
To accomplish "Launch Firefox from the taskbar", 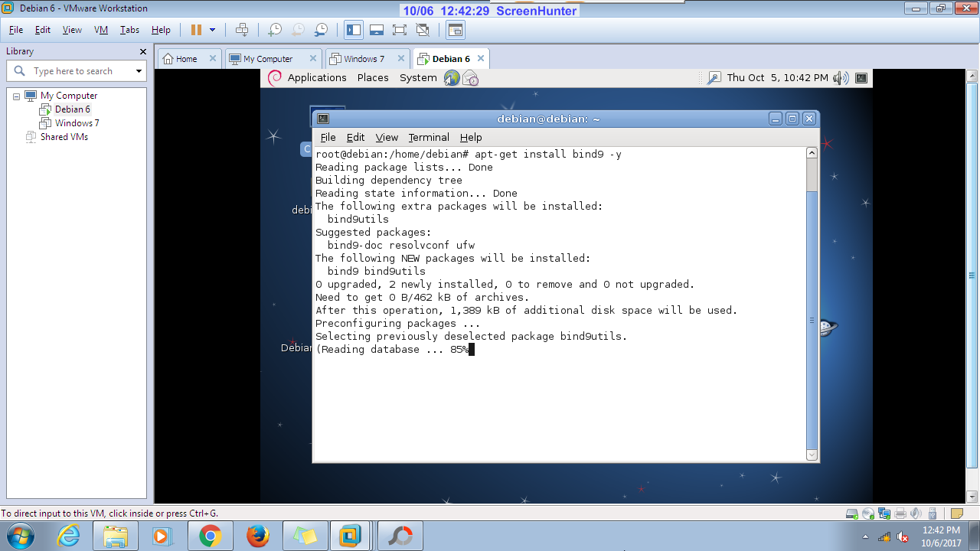I will coord(258,536).
